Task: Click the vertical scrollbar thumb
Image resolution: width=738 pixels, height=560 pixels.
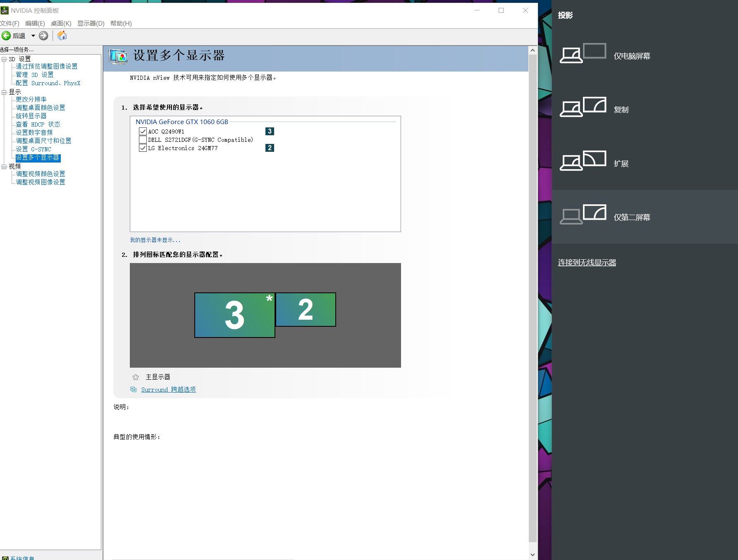Action: click(533, 298)
